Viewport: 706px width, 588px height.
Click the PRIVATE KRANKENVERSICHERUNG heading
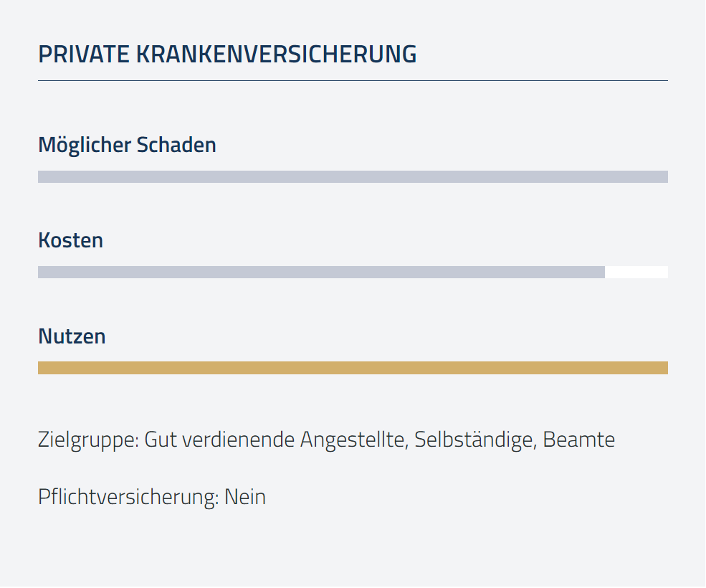[x=227, y=54]
